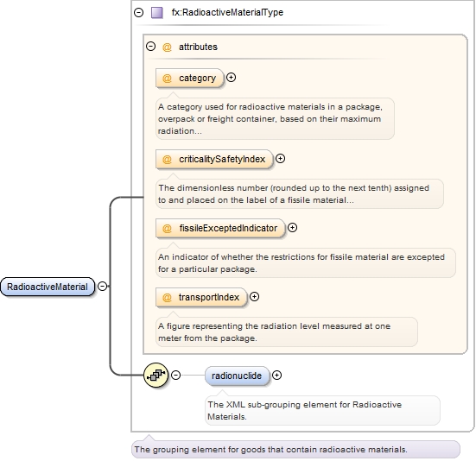Click the purple fx:RadioactiveMaterialType square icon
This screenshot has height=461, width=476.
(x=157, y=13)
